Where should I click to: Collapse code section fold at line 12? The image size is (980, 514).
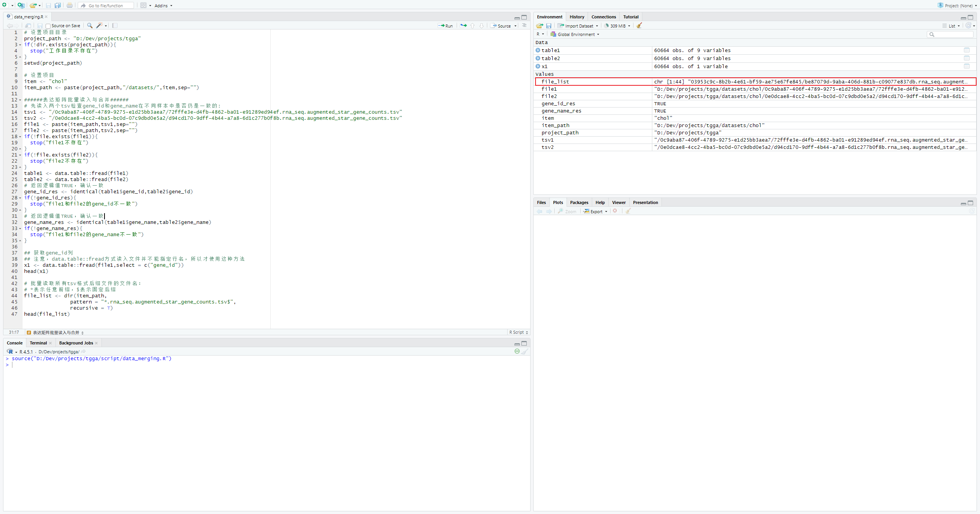point(20,100)
